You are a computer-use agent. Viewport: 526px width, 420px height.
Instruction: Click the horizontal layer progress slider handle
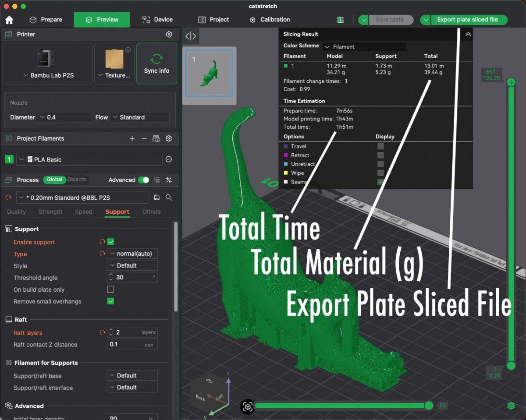coord(429,406)
